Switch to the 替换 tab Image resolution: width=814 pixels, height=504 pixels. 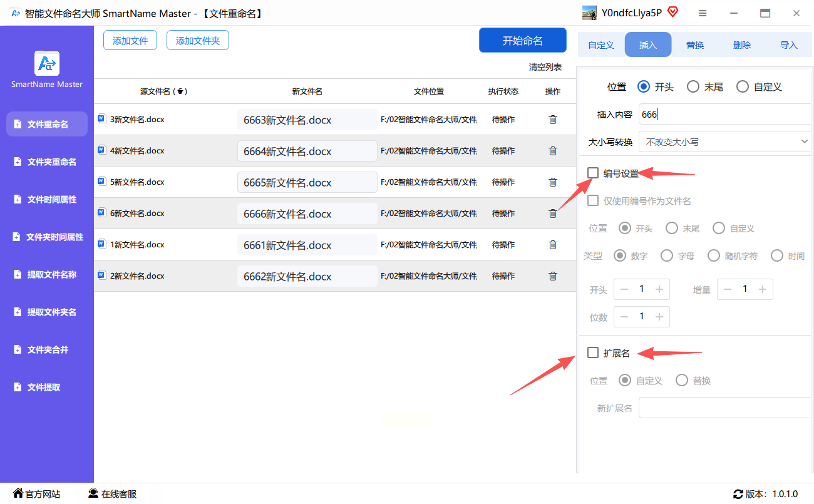(x=695, y=45)
